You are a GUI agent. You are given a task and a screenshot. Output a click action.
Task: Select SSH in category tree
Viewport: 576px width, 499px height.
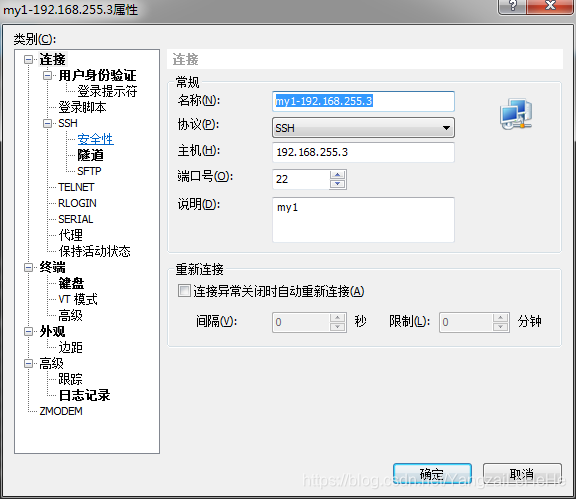click(x=68, y=123)
